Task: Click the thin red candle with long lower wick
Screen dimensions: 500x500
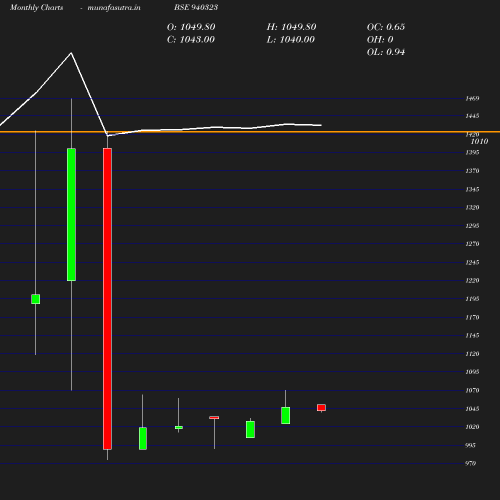Action: click(214, 418)
